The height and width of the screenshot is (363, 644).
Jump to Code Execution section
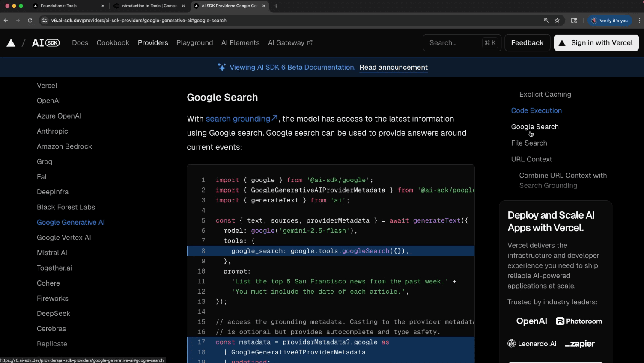coord(537,110)
